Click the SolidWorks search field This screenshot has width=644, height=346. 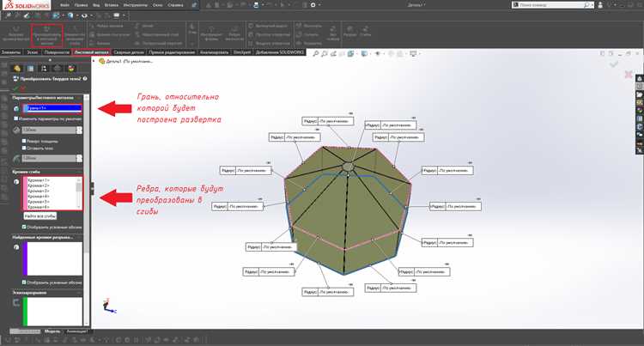pos(550,5)
